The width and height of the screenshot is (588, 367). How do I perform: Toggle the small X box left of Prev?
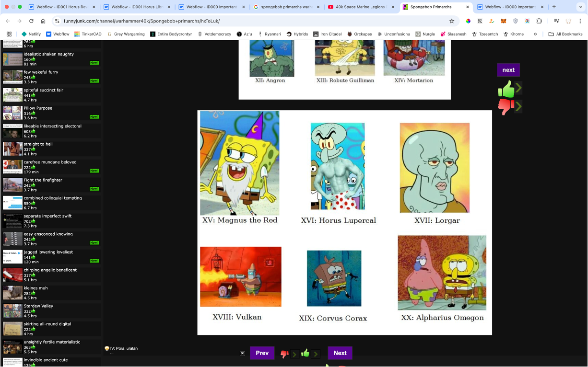click(242, 354)
